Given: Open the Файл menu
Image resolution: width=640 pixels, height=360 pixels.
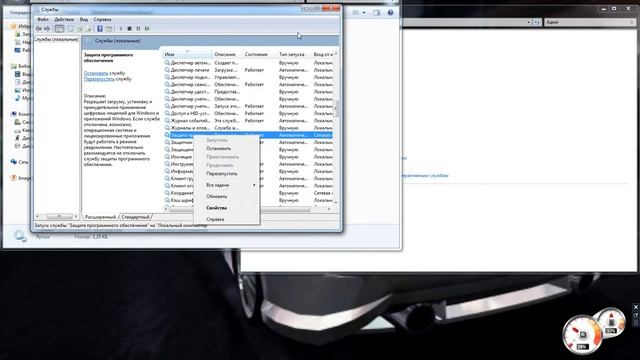Looking at the screenshot, I should [42, 19].
